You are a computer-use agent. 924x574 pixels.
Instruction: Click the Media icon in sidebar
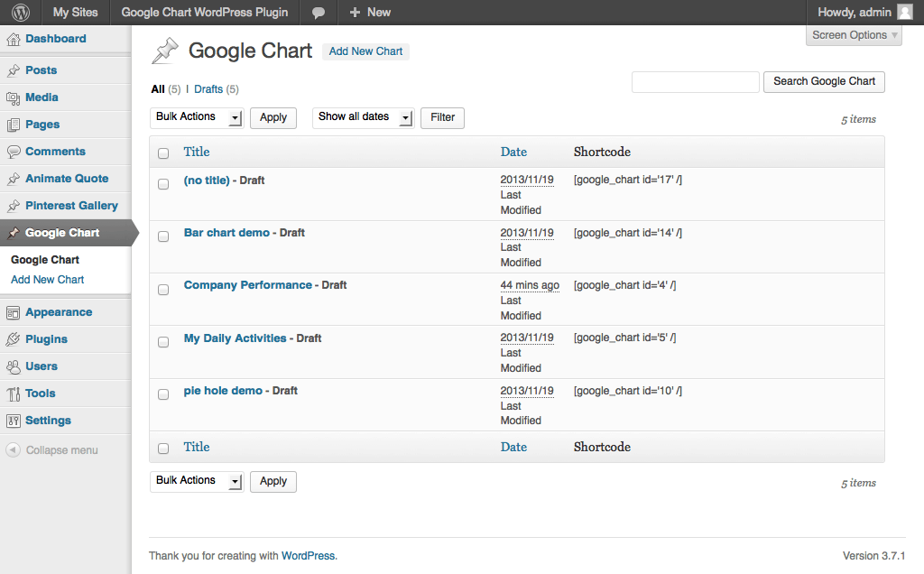coord(13,97)
